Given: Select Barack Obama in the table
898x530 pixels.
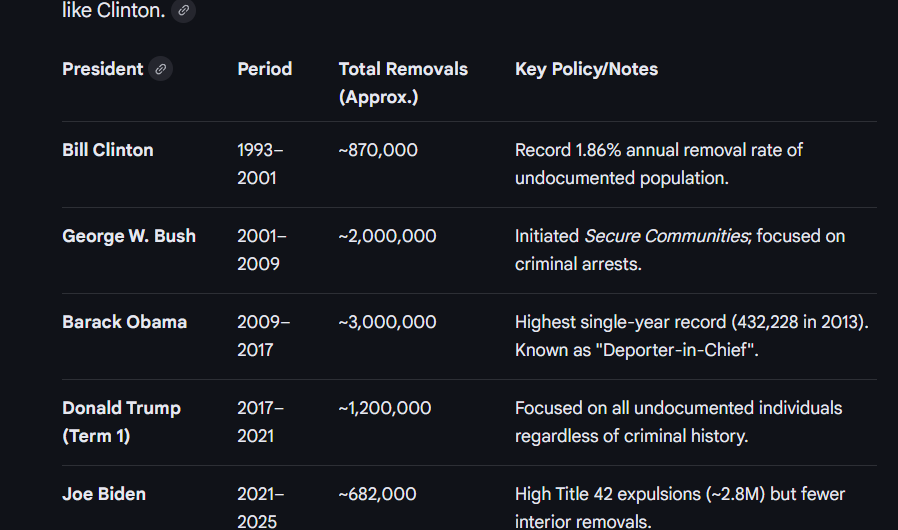Looking at the screenshot, I should click(x=124, y=322).
